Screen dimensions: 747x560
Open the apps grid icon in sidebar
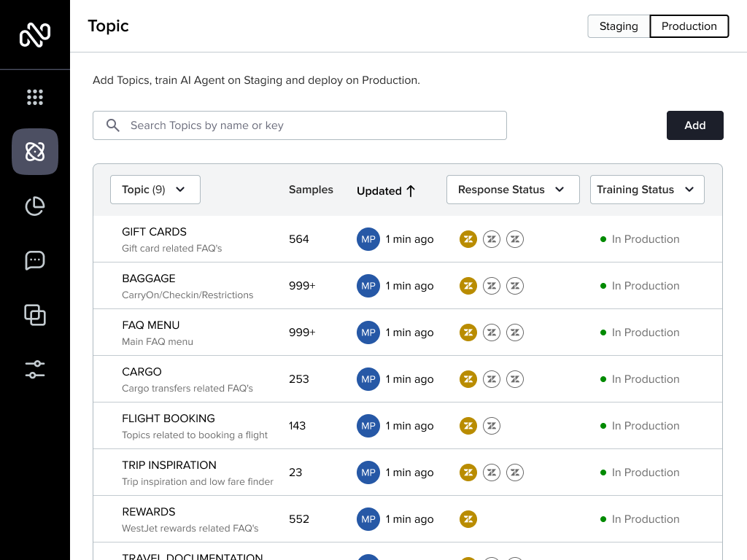[35, 97]
